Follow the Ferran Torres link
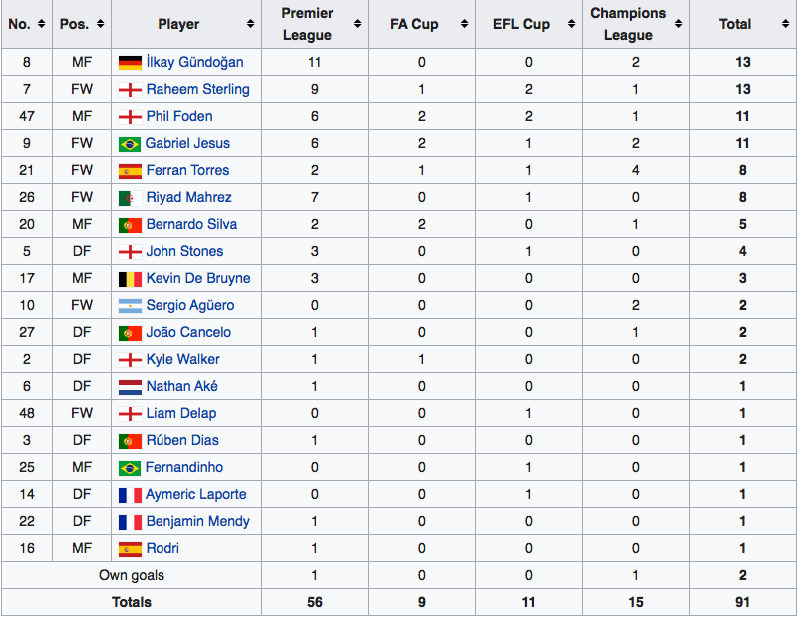800x618 pixels. pyautogui.click(x=188, y=170)
